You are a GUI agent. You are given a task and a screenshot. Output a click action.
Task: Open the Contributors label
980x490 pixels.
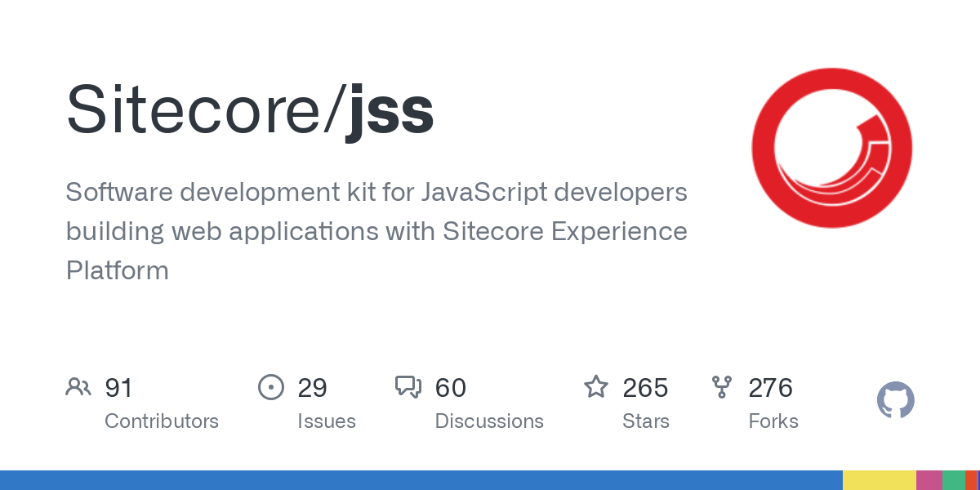click(x=162, y=421)
